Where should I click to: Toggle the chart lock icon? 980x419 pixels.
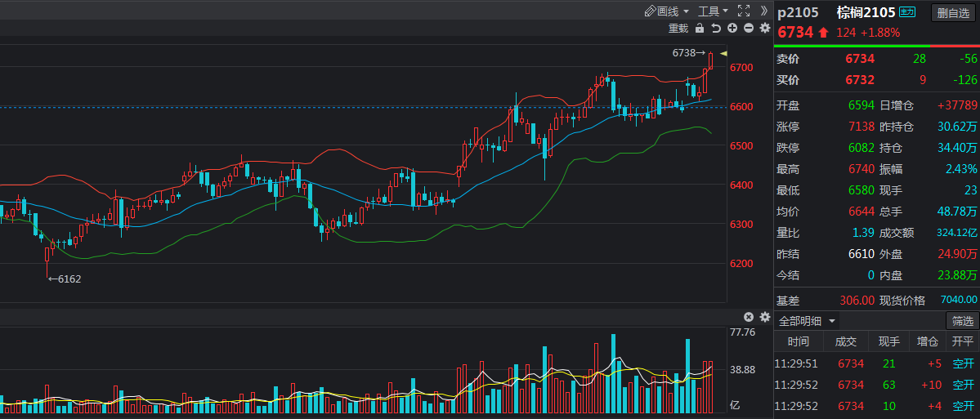click(699, 28)
